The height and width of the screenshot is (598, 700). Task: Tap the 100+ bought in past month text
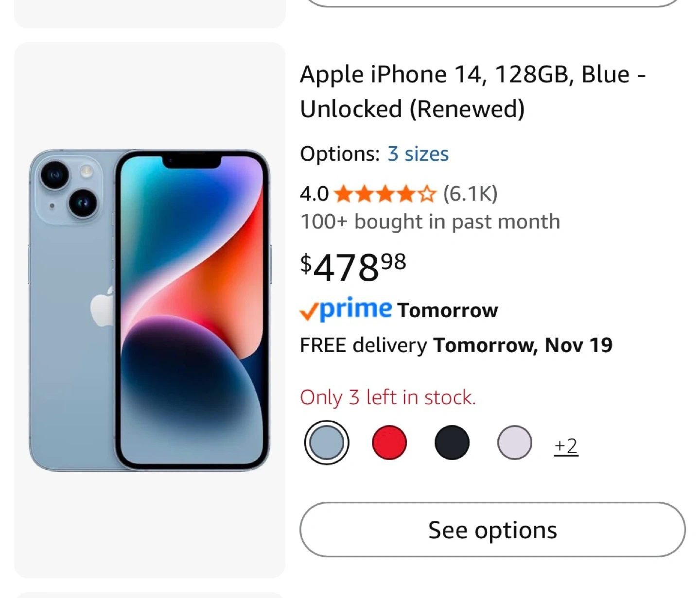[x=430, y=222]
